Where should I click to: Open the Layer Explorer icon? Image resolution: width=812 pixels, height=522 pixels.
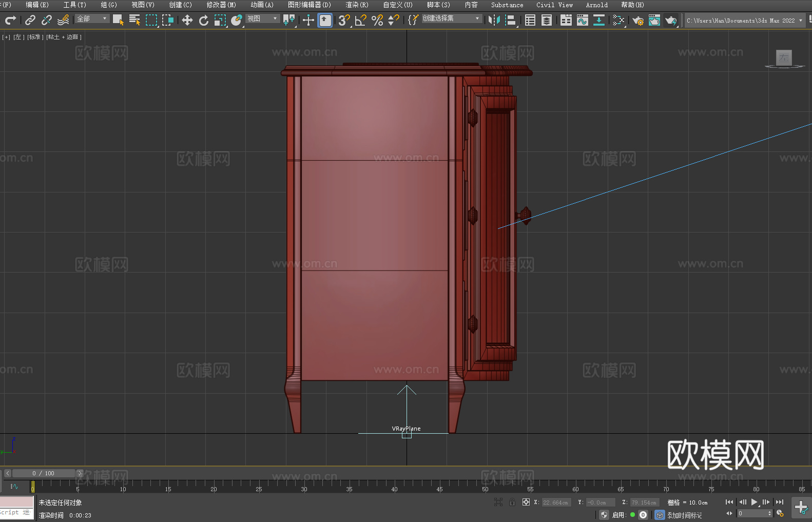[x=547, y=20]
